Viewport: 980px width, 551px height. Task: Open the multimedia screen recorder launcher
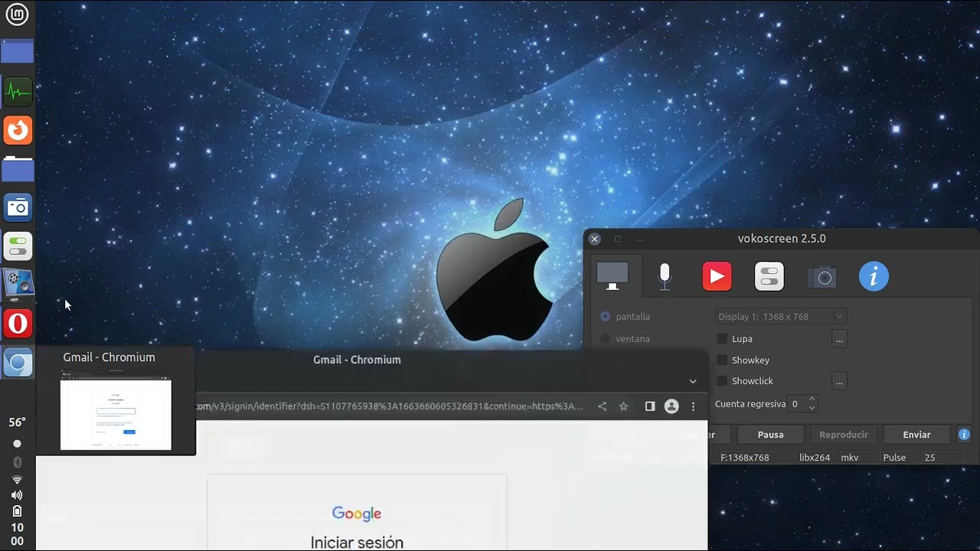[x=18, y=284]
